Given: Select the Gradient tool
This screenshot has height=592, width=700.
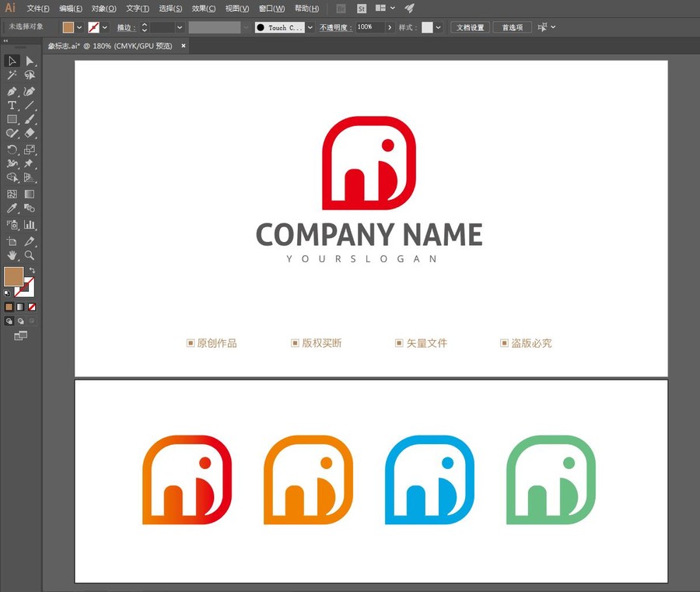Looking at the screenshot, I should click(30, 194).
